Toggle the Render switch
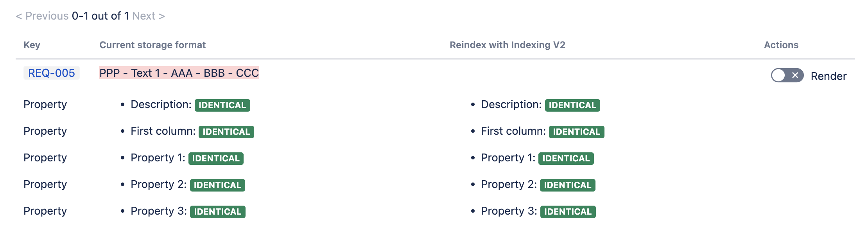The height and width of the screenshot is (235, 868). 787,75
